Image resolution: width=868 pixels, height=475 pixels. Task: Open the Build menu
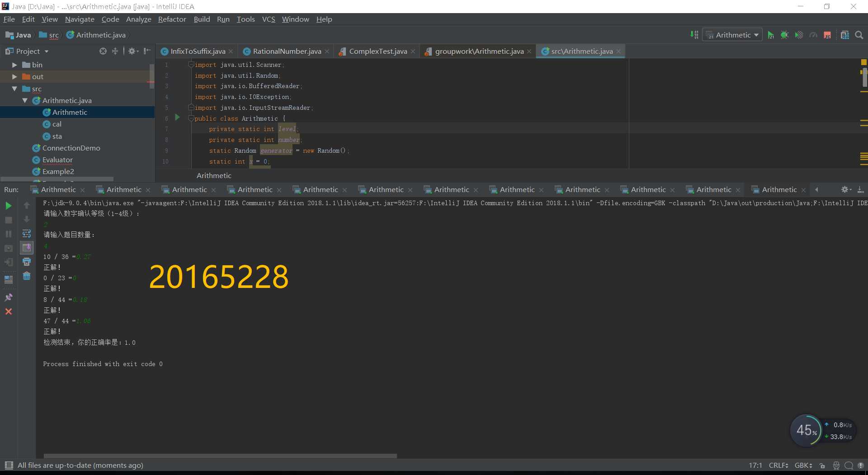202,19
